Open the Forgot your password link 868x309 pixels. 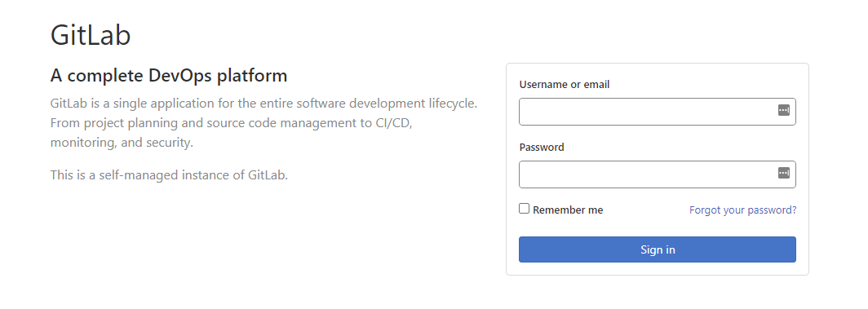743,210
